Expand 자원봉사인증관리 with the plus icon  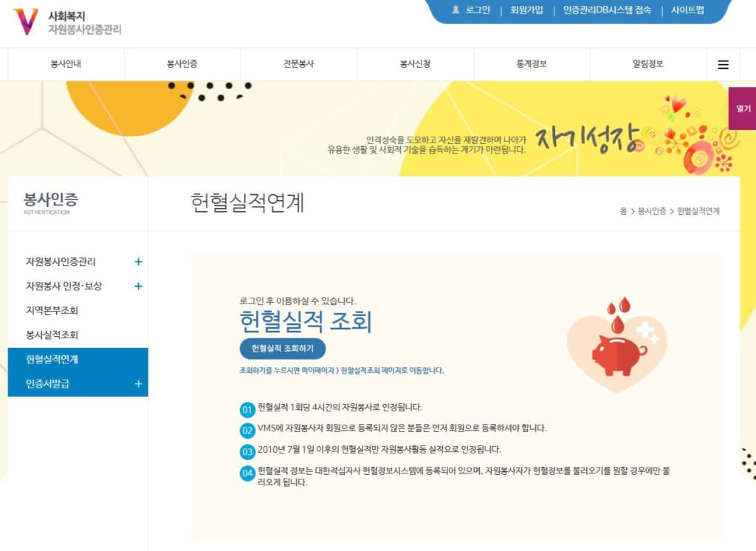coord(138,261)
